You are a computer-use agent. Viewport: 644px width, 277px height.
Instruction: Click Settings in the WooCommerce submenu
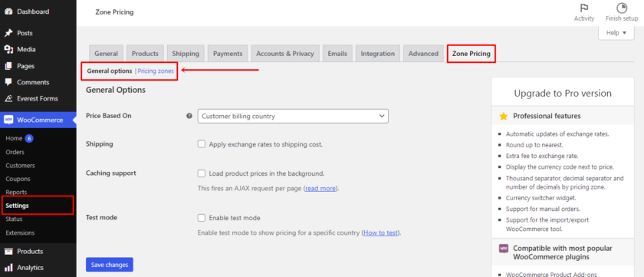tap(17, 206)
